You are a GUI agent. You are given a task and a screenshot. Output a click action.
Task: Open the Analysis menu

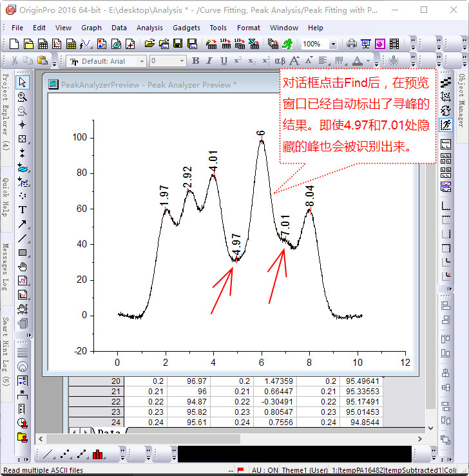pos(149,28)
